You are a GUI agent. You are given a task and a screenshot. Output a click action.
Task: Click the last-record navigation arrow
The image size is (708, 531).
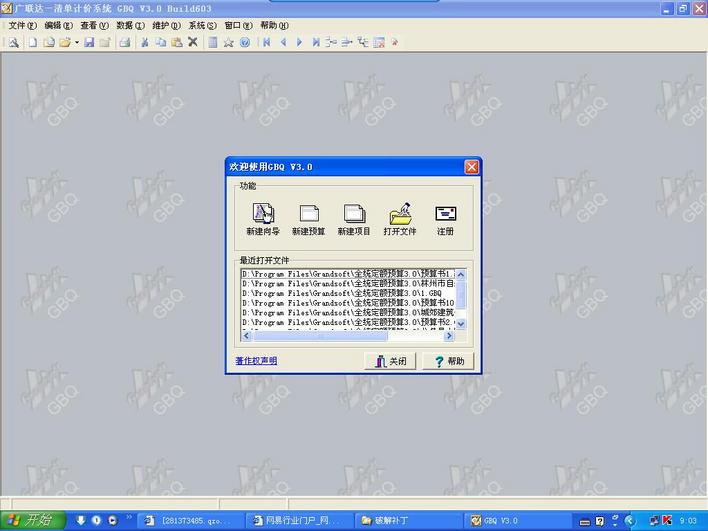coord(316,42)
